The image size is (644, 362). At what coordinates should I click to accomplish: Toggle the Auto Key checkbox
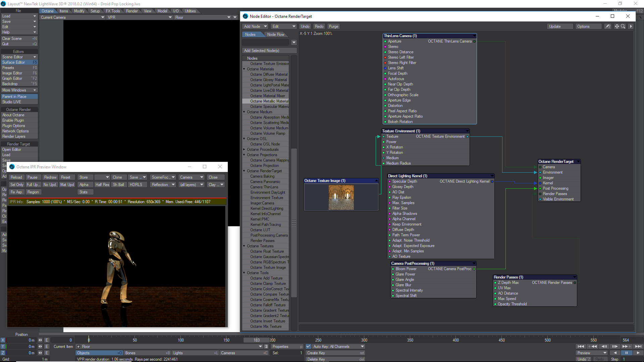pyautogui.click(x=308, y=347)
